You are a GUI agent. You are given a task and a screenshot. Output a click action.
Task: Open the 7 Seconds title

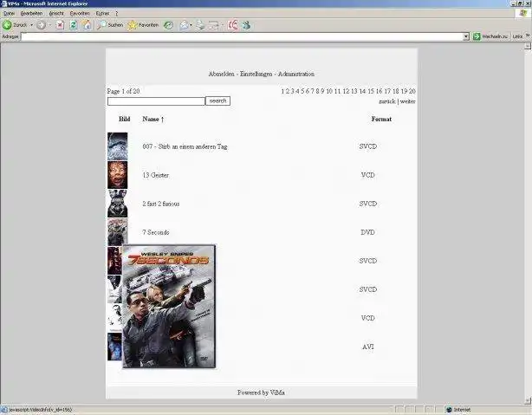(x=156, y=232)
